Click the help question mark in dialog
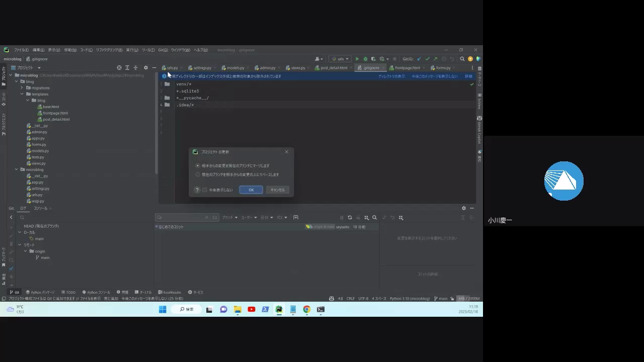The width and height of the screenshot is (644, 362). click(x=197, y=190)
